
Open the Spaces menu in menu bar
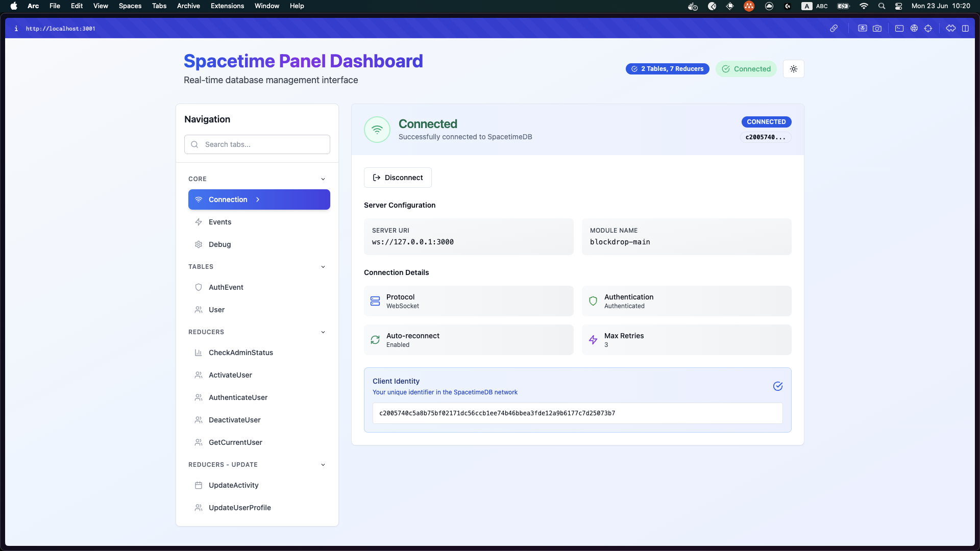coord(130,6)
